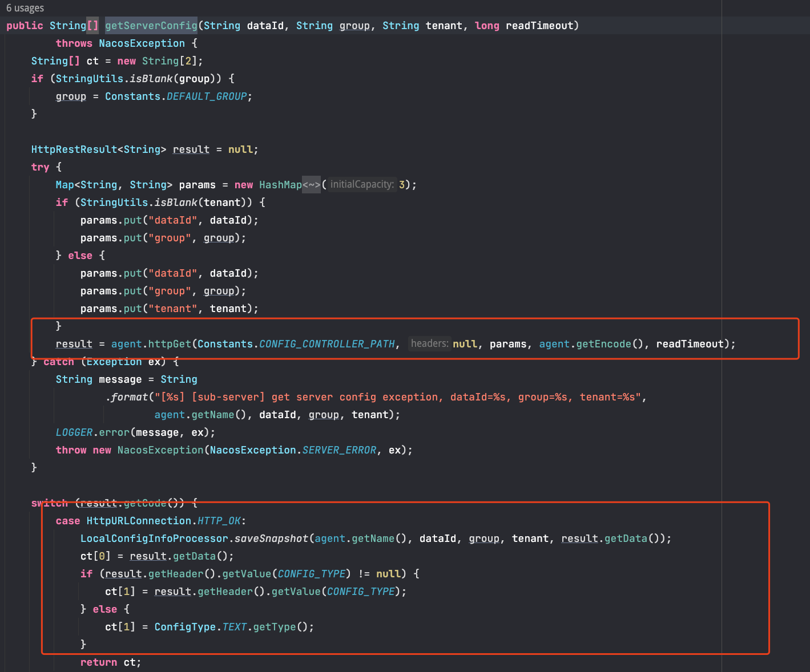Click the catch keyword
This screenshot has width=810, height=672.
59,362
